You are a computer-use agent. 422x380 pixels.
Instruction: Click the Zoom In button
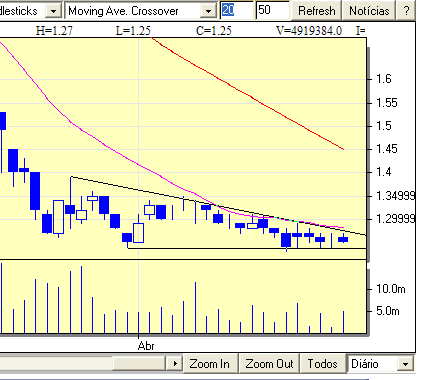(210, 364)
